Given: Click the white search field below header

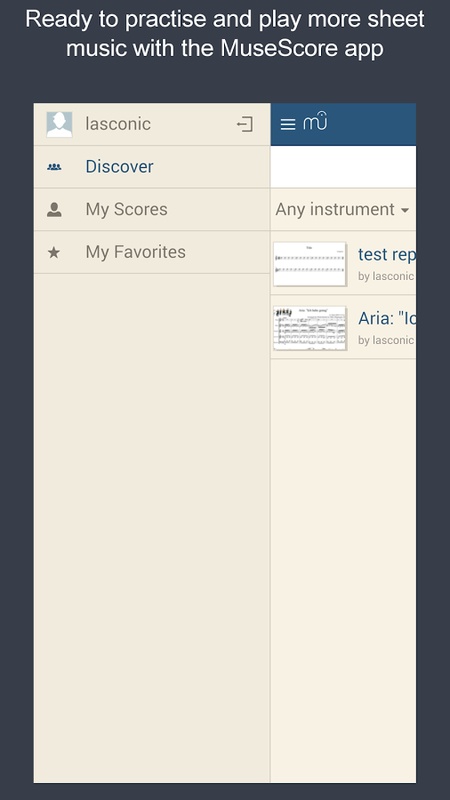Looking at the screenshot, I should [x=343, y=167].
